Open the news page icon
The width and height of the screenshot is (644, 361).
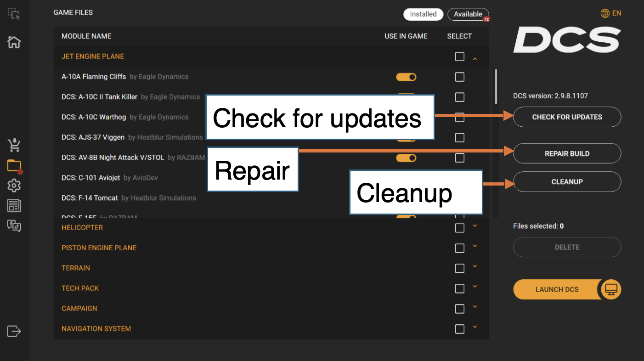coord(14,206)
